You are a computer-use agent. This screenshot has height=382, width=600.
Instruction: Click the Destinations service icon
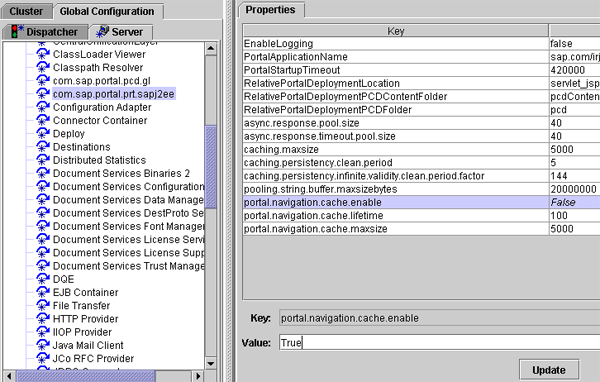(43, 147)
